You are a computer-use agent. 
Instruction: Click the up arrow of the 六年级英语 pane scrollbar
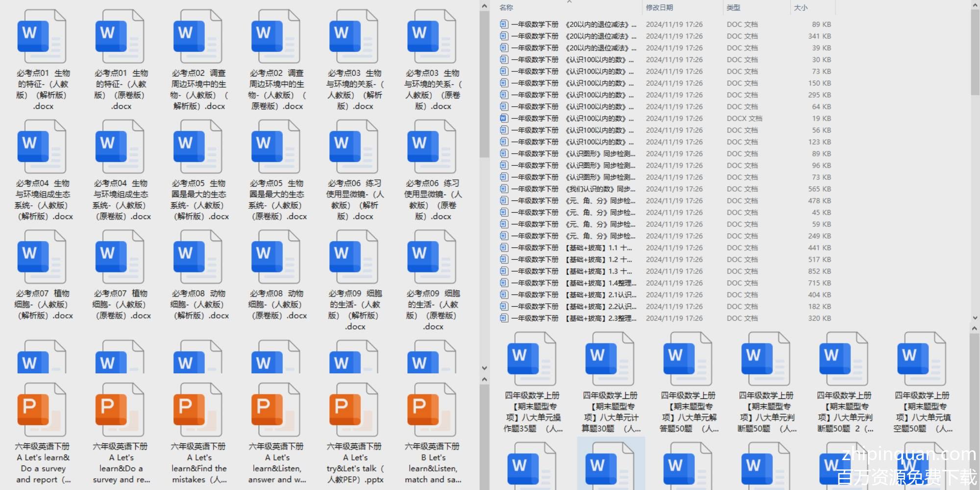pyautogui.click(x=485, y=379)
